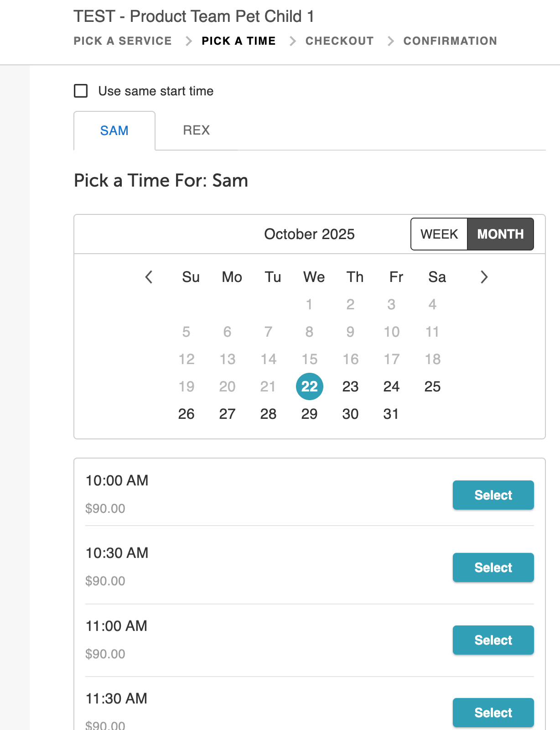Select the 11:00 AM time slot
The image size is (560, 730).
coord(493,640)
